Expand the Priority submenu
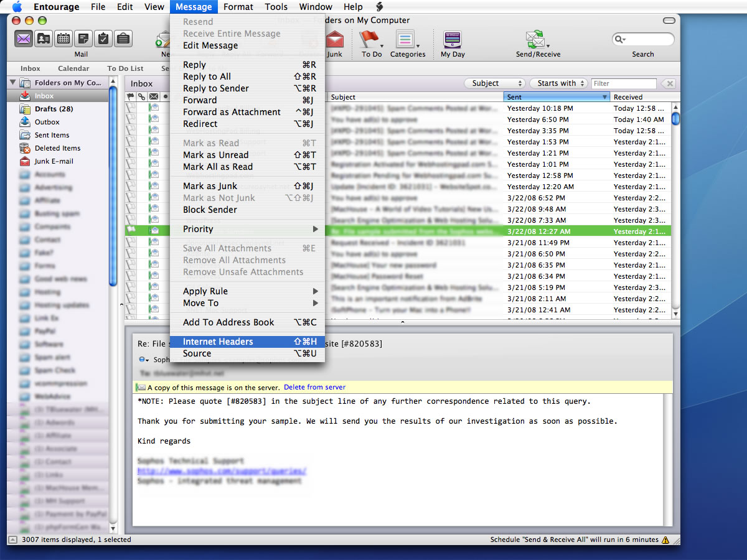 247,229
